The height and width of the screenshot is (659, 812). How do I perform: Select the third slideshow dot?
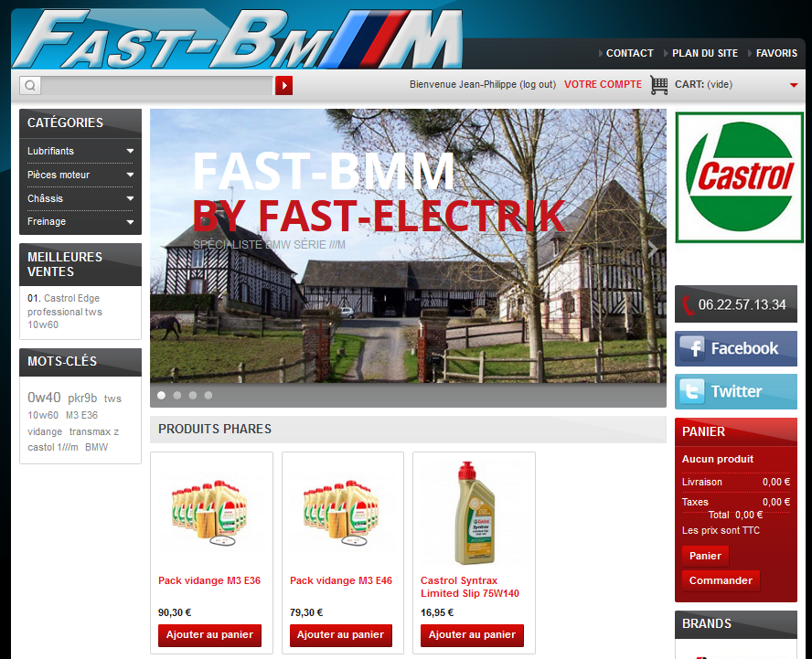pos(193,396)
